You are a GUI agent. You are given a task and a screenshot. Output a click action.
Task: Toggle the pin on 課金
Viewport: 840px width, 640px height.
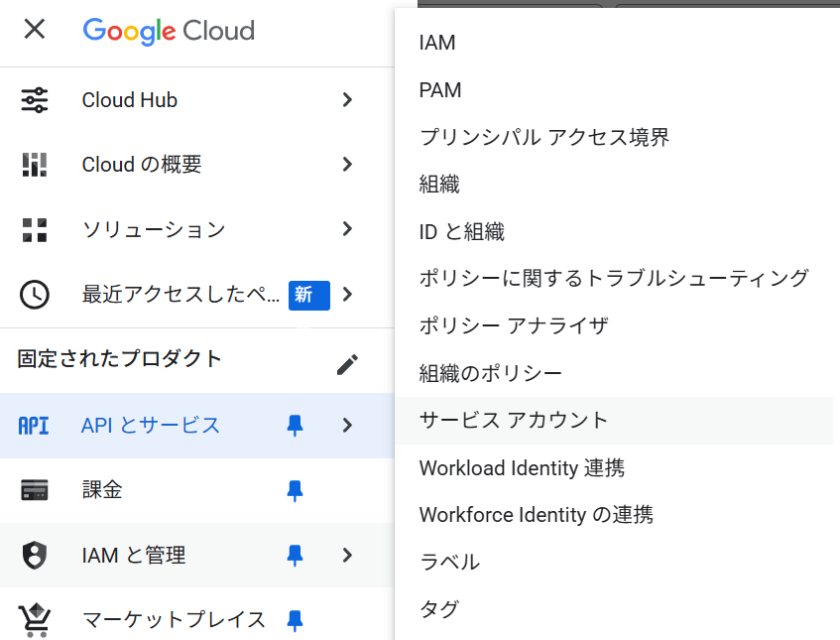coord(295,490)
